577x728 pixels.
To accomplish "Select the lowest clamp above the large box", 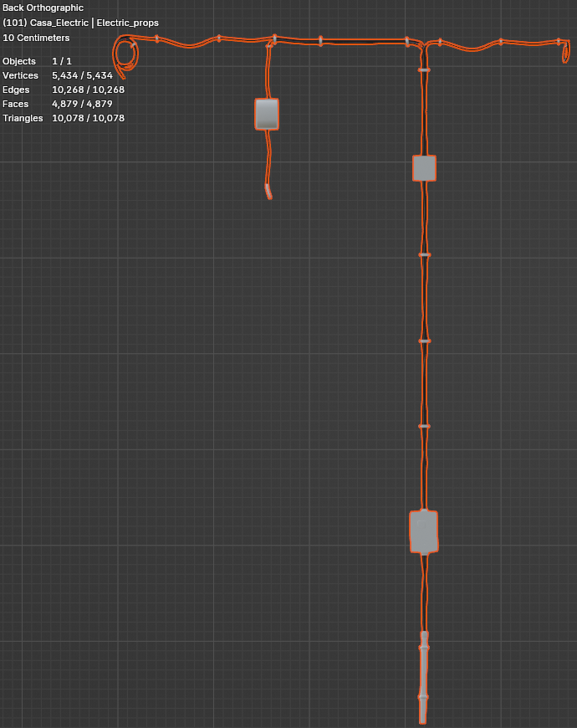I will point(424,426).
